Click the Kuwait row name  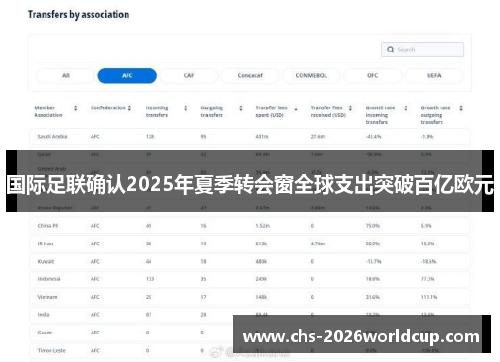pyautogui.click(x=46, y=261)
